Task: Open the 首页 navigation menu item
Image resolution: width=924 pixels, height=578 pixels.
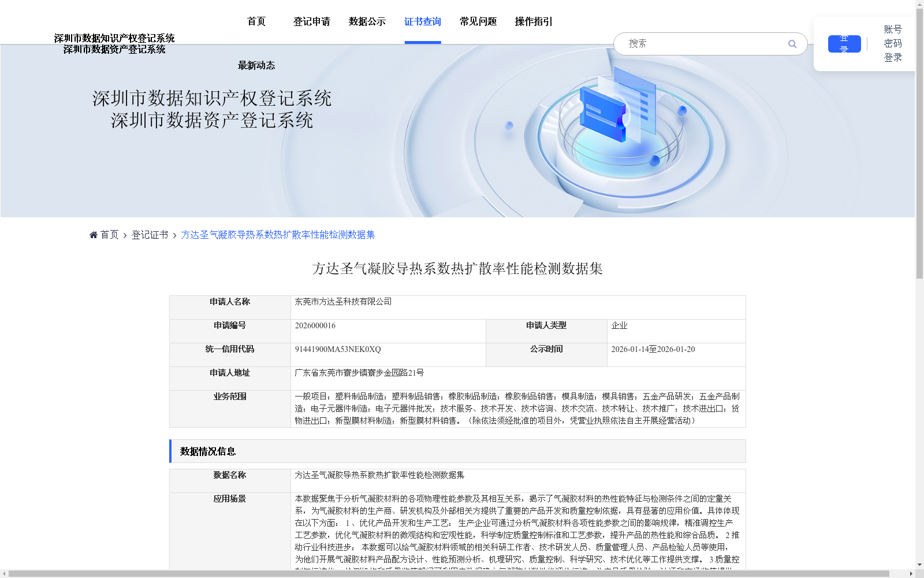Action: tap(256, 21)
